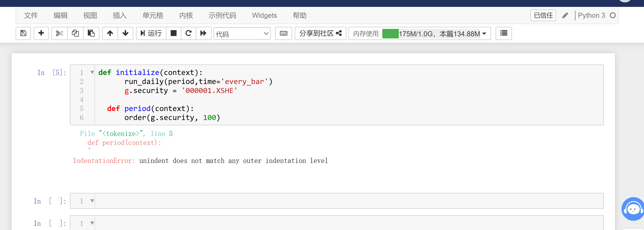
Task: Cut the selected cell with scissors icon
Action: pyautogui.click(x=60, y=33)
